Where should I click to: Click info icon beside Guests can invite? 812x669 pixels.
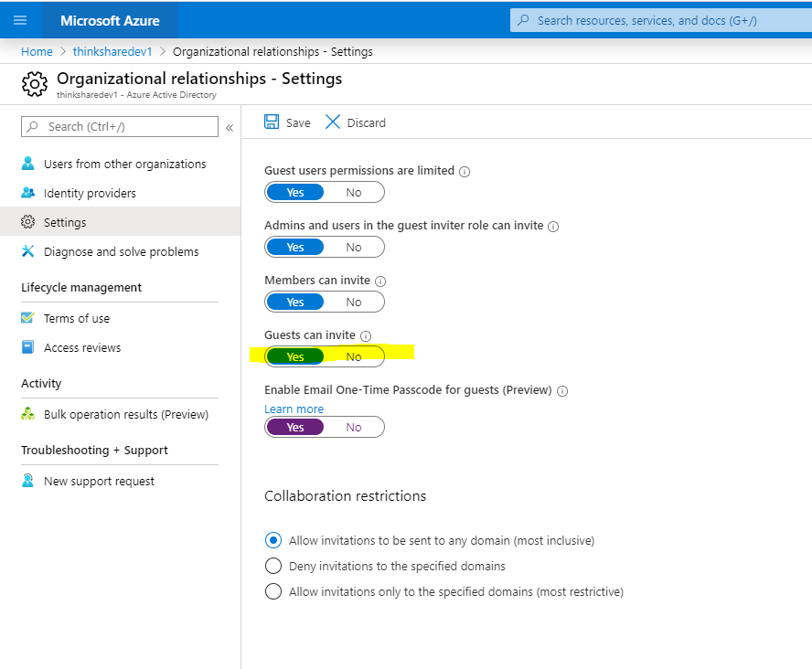click(366, 336)
